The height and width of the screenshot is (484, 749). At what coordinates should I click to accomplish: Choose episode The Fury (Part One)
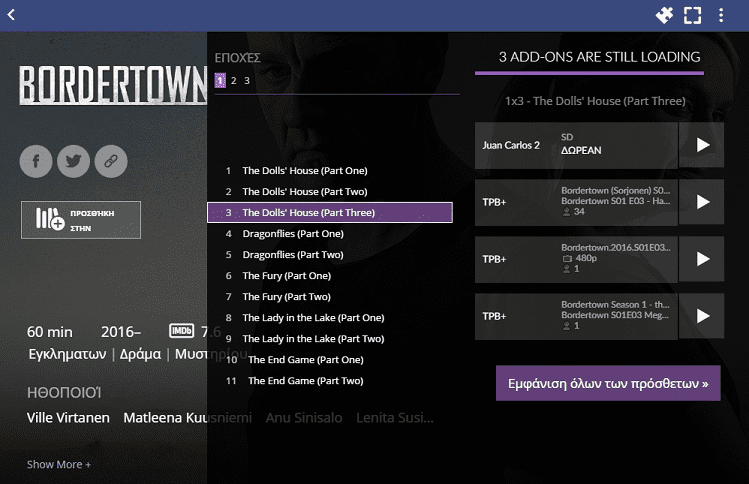pos(330,276)
